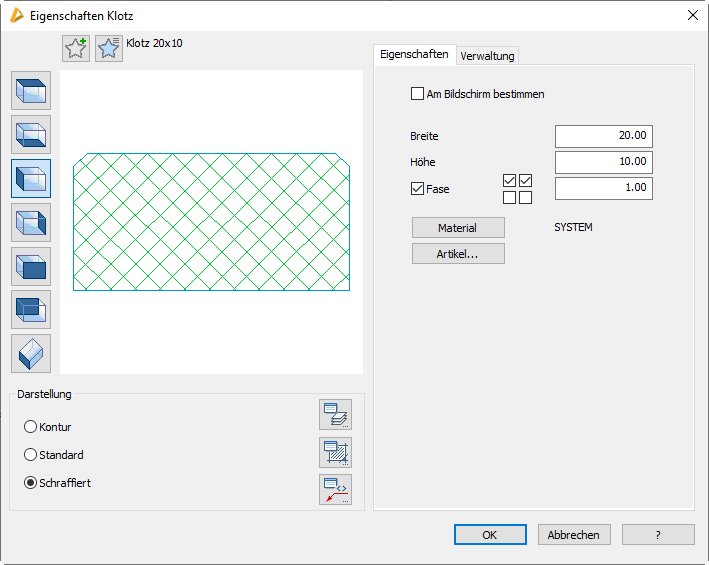709x565 pixels.
Task: Click the Höhe value field
Action: point(603,162)
